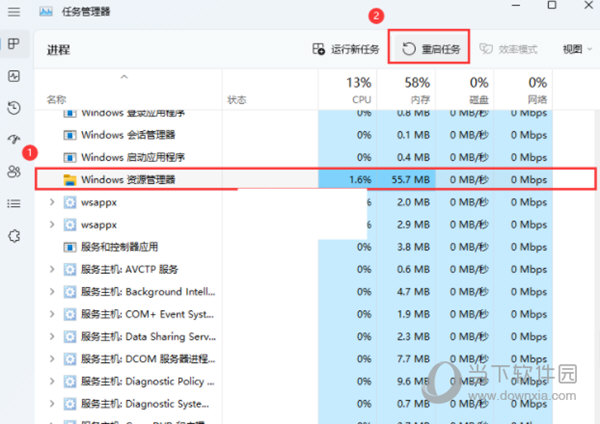Image resolution: width=600 pixels, height=424 pixels.
Task: Open the Performance sidebar page
Action: pyautogui.click(x=14, y=76)
